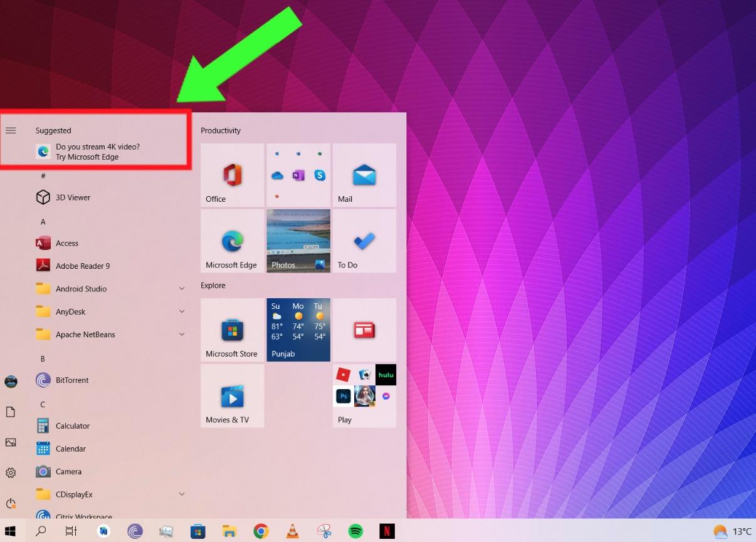Click the taskbar search magnifier
The width and height of the screenshot is (756, 542).
click(41, 531)
